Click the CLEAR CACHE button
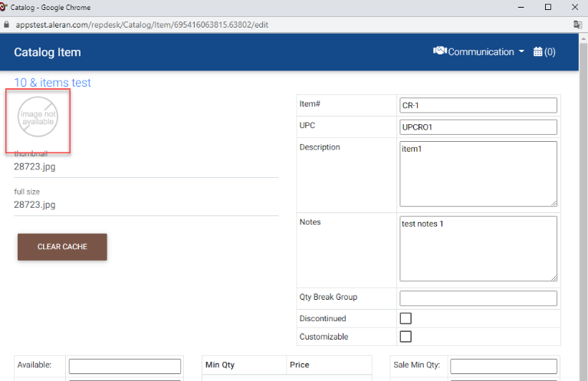This screenshot has width=588, height=381. (62, 247)
